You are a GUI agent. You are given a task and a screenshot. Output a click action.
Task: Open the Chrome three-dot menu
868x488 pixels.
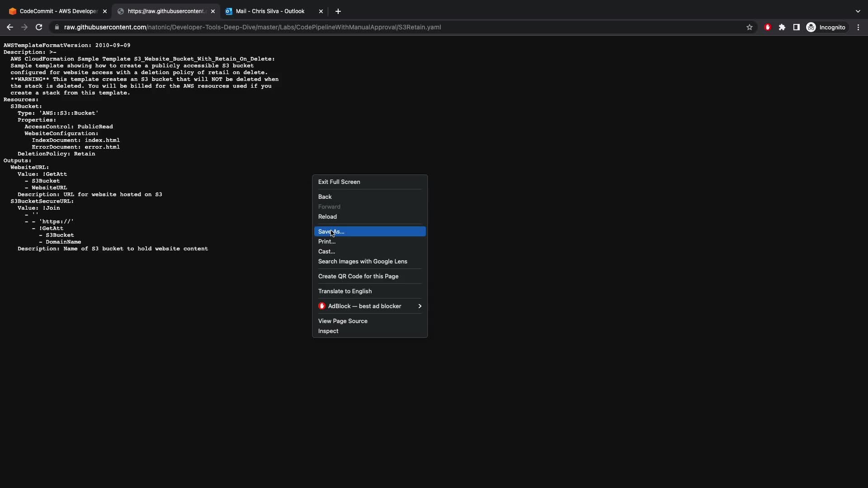(858, 27)
